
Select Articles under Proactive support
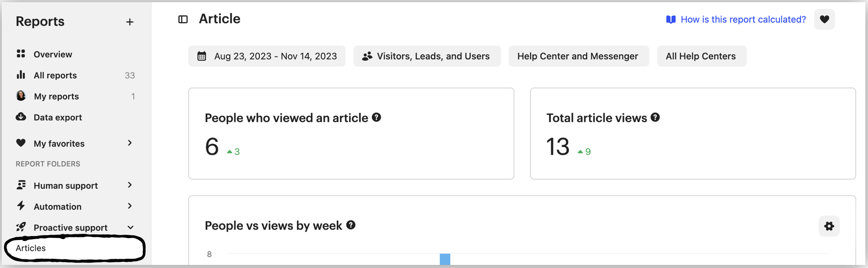pyautogui.click(x=31, y=248)
